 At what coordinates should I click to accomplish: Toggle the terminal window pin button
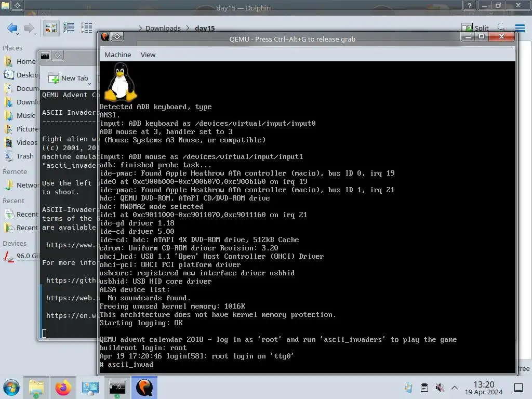pos(57,55)
